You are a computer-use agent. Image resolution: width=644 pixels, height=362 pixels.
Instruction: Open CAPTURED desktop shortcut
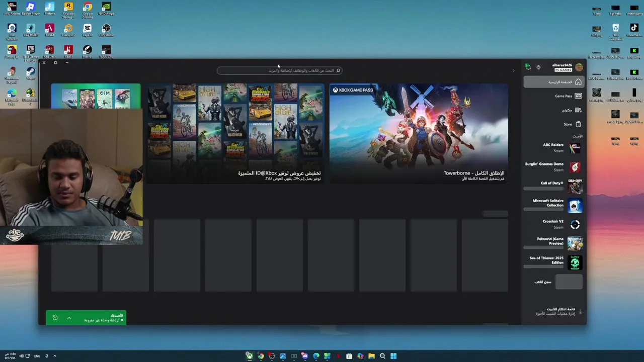31,30
